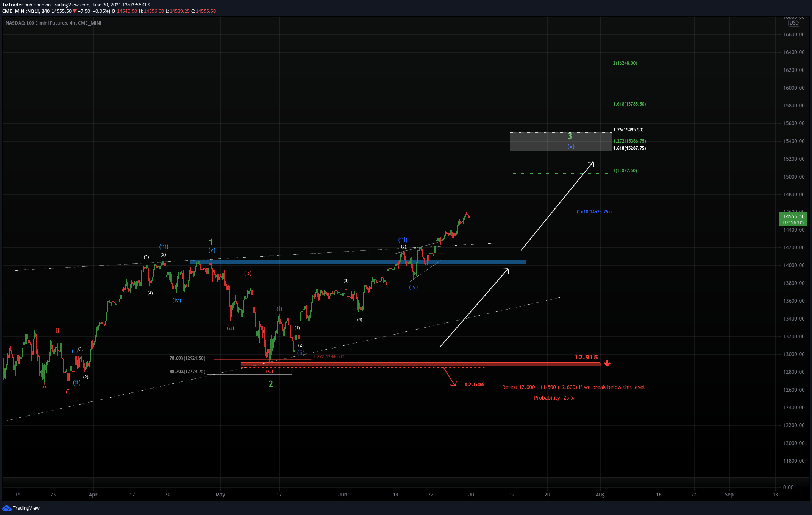The image size is (812, 515).
Task: Select the blue horizontal resistance zone
Action: click(x=358, y=261)
